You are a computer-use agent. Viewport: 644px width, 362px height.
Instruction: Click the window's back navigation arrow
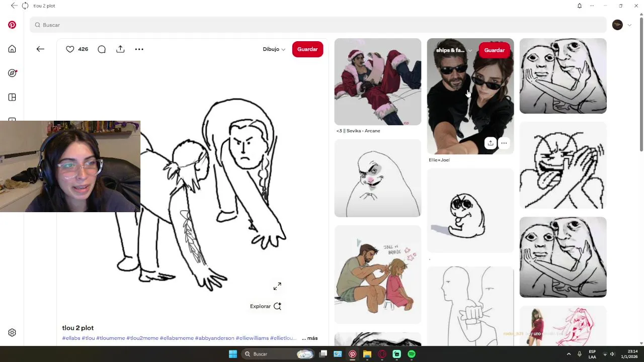point(14,6)
